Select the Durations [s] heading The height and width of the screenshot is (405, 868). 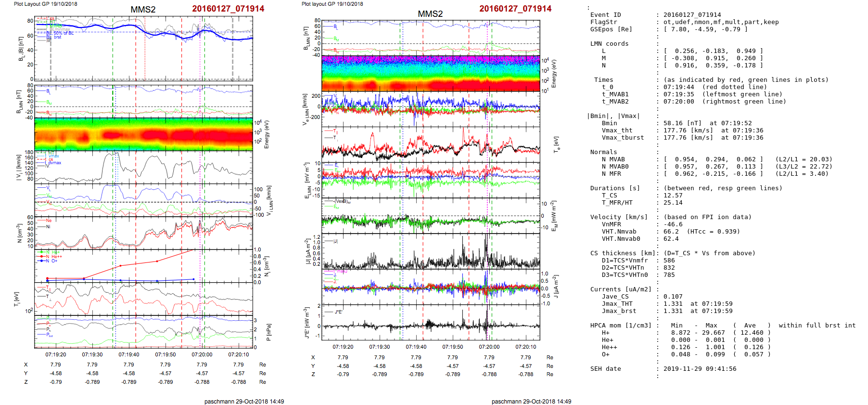coord(615,188)
